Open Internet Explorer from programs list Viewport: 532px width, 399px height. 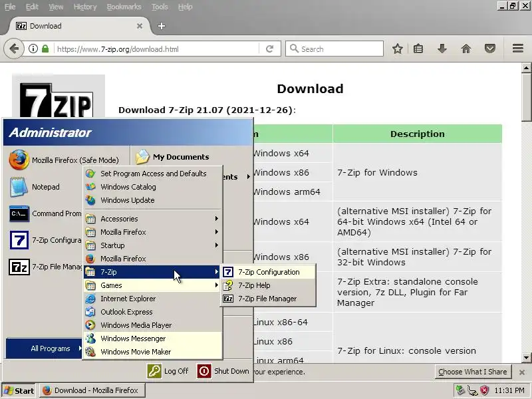(x=153, y=299)
